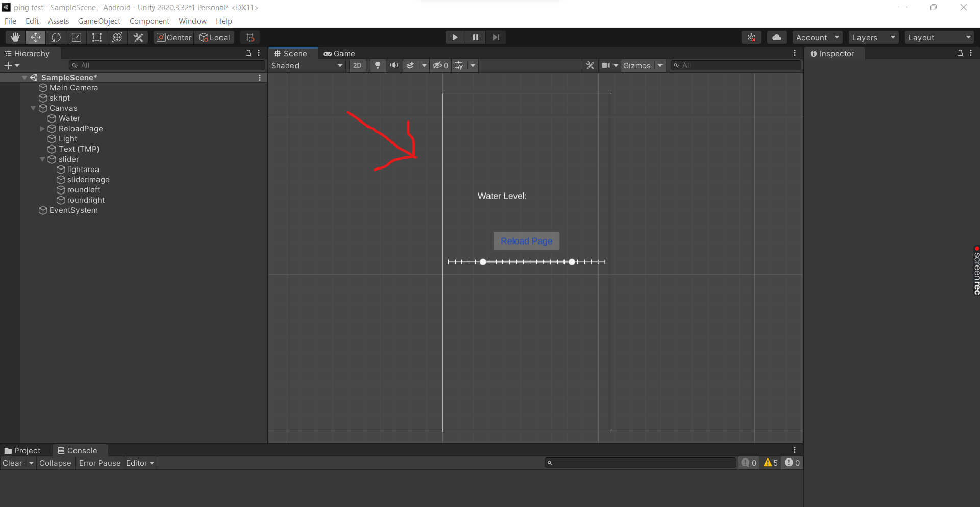Open the Shaded draw mode dropdown

[306, 65]
